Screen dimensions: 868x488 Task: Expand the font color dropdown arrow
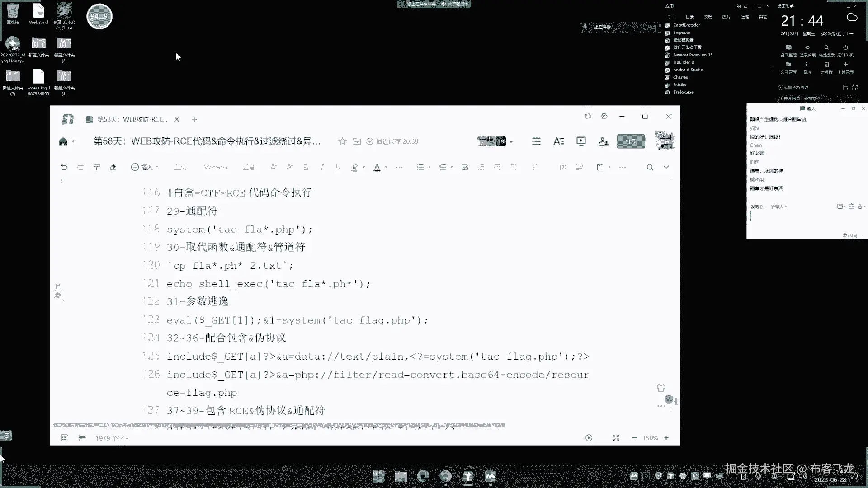click(386, 167)
